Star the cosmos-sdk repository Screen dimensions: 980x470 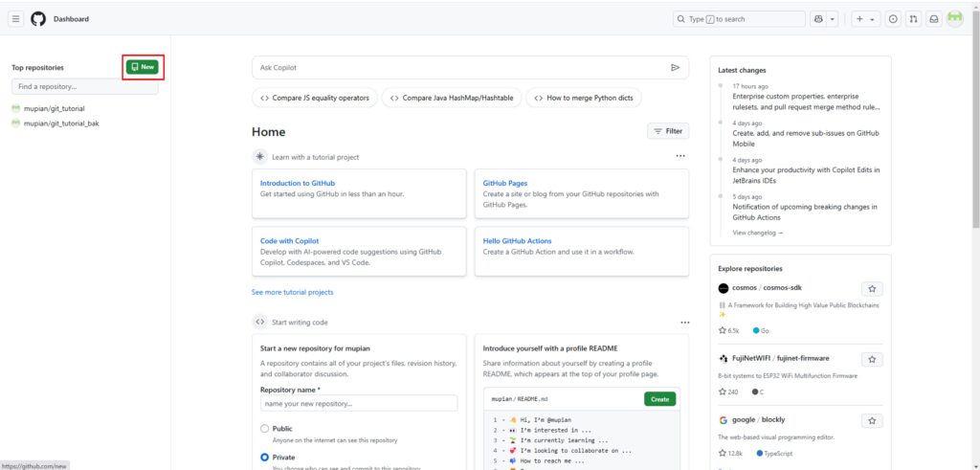[x=872, y=289]
